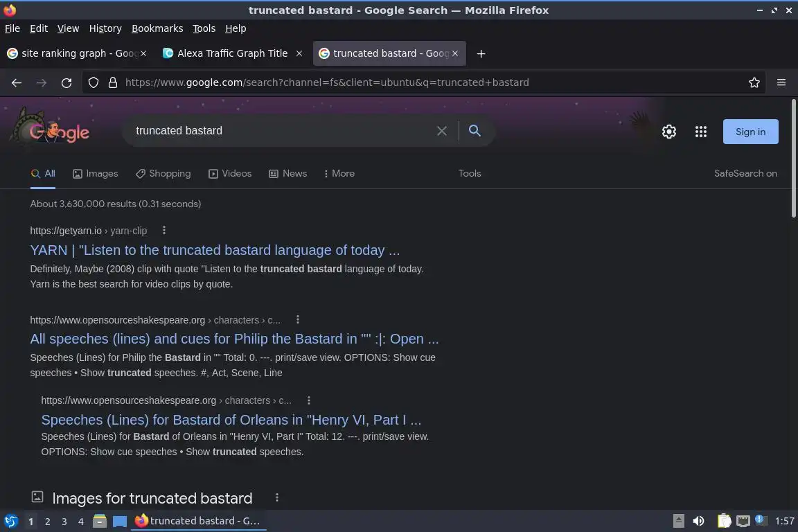798x532 pixels.
Task: Open the History menu
Action: 105,28
